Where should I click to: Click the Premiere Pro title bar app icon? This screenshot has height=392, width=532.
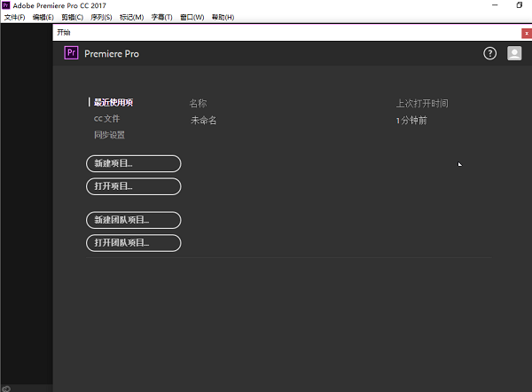[6, 5]
